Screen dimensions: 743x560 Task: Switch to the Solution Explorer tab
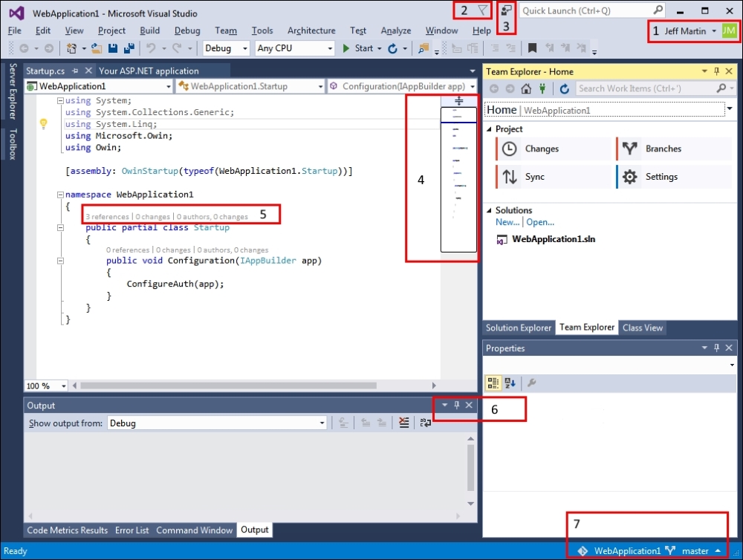tap(519, 328)
